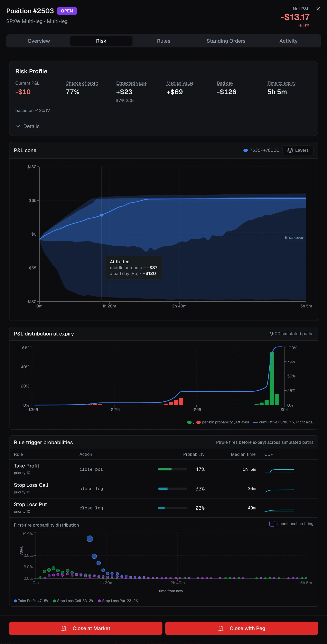Click the purple Stop Loss Put legend dot
The image size is (327, 644).
click(99, 601)
